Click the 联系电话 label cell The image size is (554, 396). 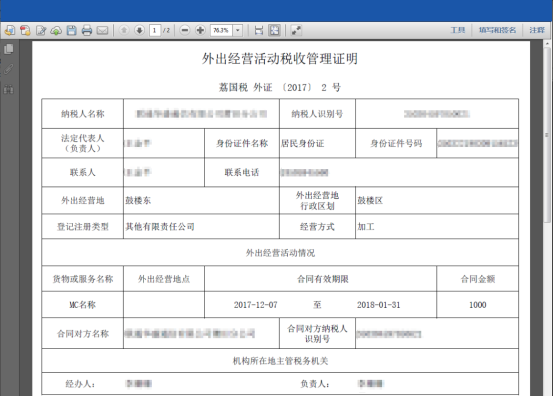coord(242,172)
